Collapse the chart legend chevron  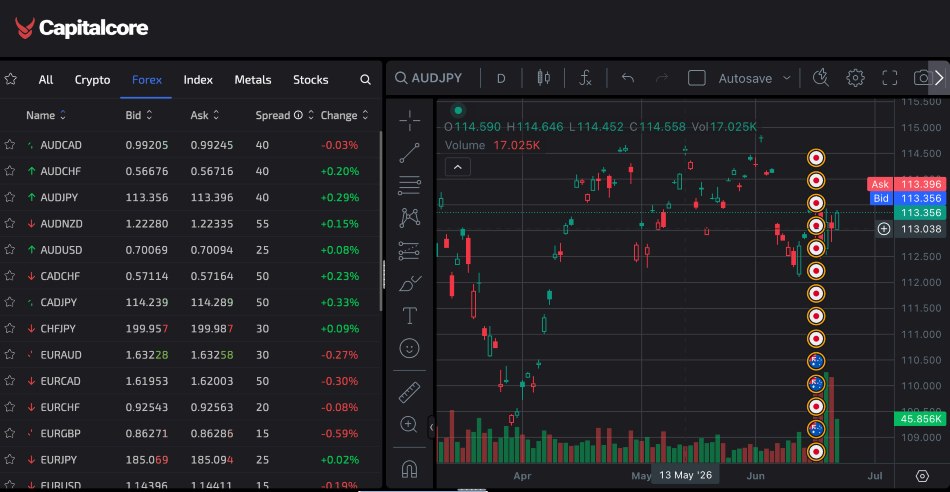pyautogui.click(x=457, y=167)
